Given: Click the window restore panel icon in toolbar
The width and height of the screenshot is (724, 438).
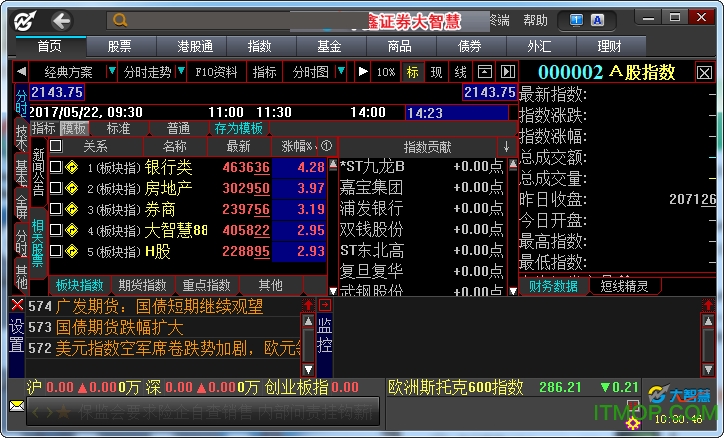Looking at the screenshot, I should [x=484, y=72].
